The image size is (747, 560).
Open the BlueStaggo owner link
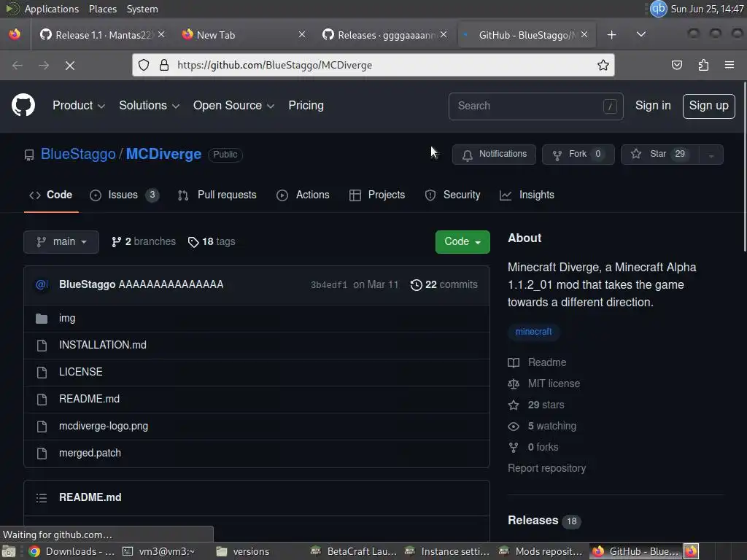point(78,155)
